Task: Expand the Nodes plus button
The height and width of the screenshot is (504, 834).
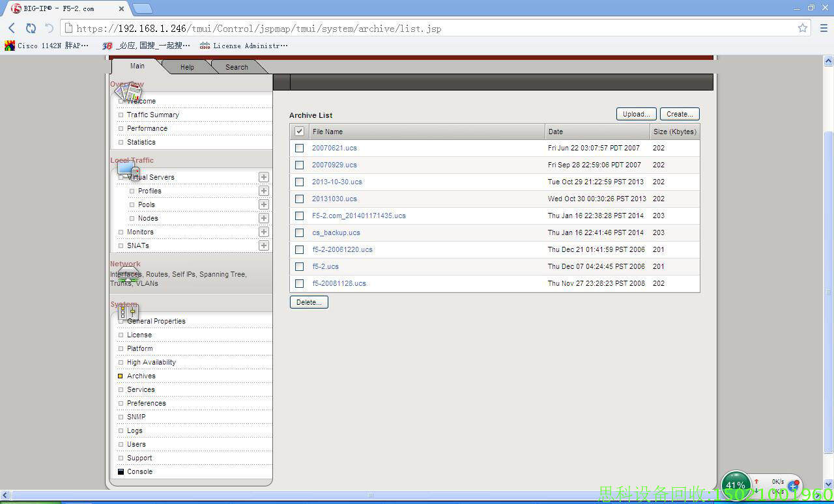Action: (x=264, y=218)
